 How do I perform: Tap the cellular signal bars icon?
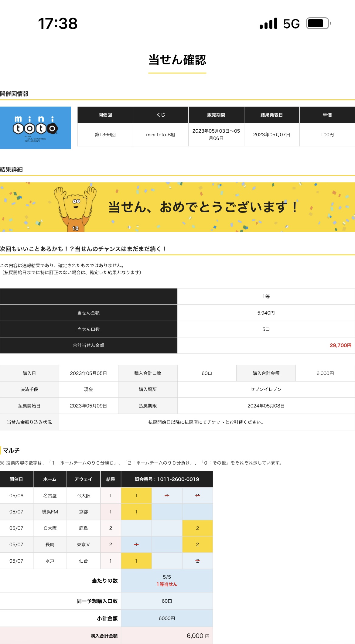(x=268, y=23)
